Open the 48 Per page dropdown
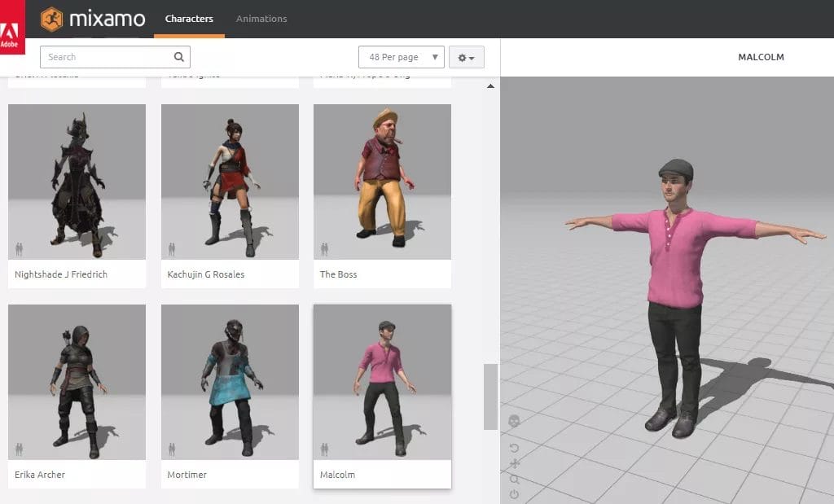 coord(401,57)
